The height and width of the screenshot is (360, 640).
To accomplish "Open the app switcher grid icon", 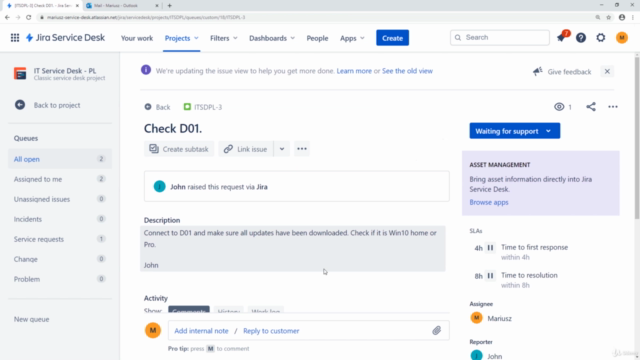I will point(15,38).
